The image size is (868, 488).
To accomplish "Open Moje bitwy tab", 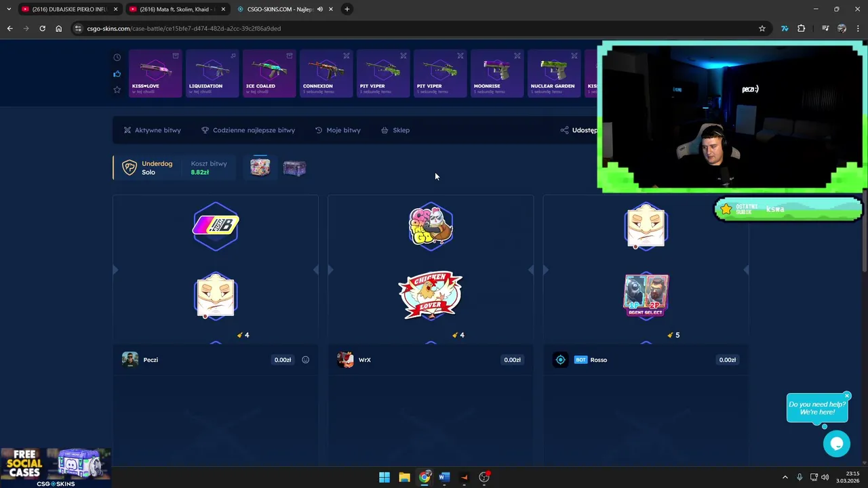I will click(x=338, y=130).
